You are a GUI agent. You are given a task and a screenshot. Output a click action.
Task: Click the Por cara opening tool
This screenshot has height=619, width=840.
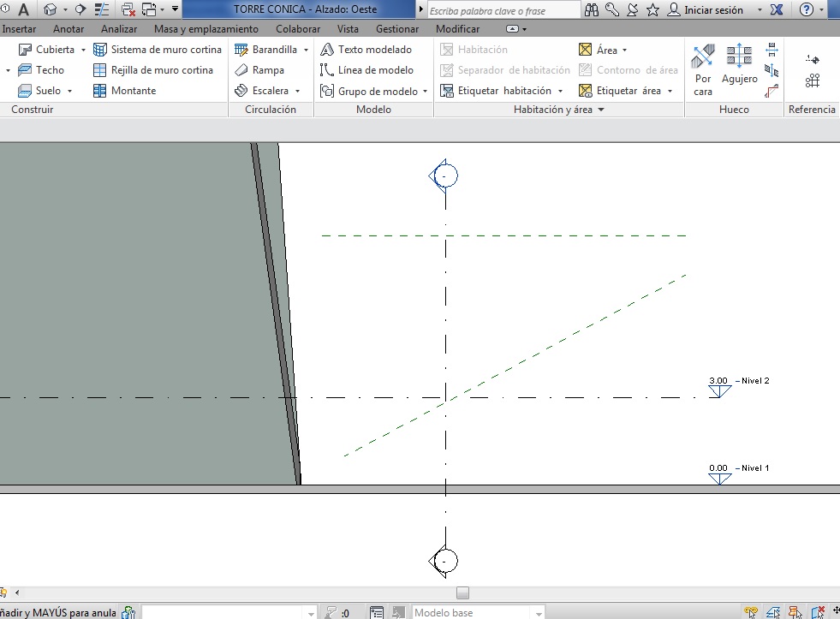(703, 68)
